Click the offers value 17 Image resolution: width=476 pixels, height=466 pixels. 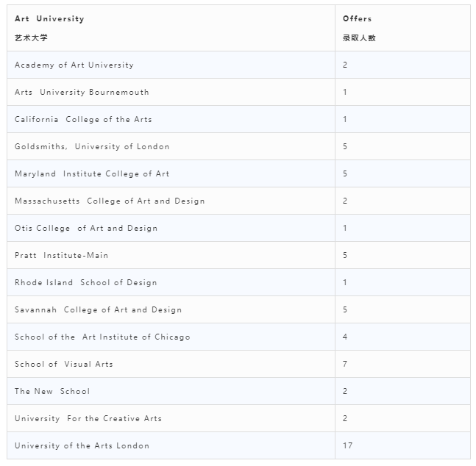(x=347, y=445)
